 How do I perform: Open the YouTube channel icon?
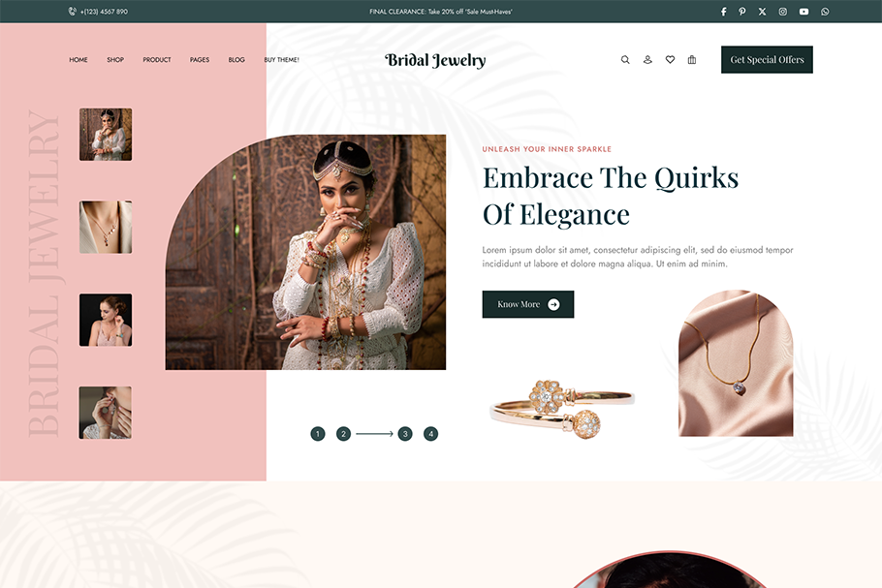[x=803, y=12]
